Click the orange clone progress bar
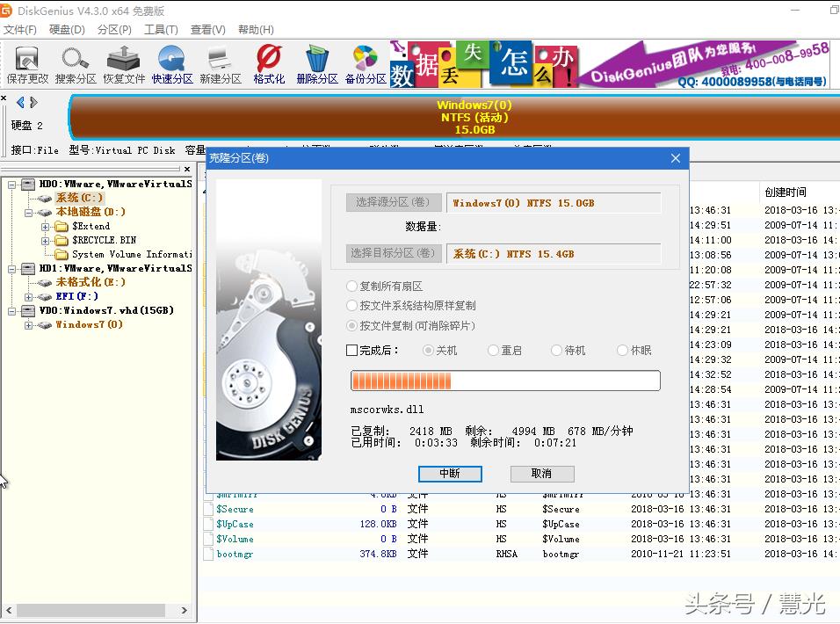This screenshot has height=624, width=840. point(505,381)
